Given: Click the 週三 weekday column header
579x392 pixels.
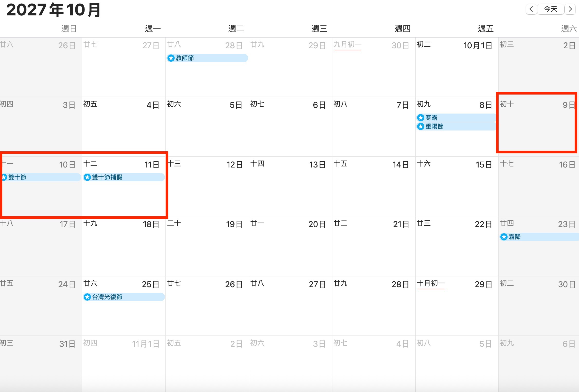Looking at the screenshot, I should click(319, 29).
